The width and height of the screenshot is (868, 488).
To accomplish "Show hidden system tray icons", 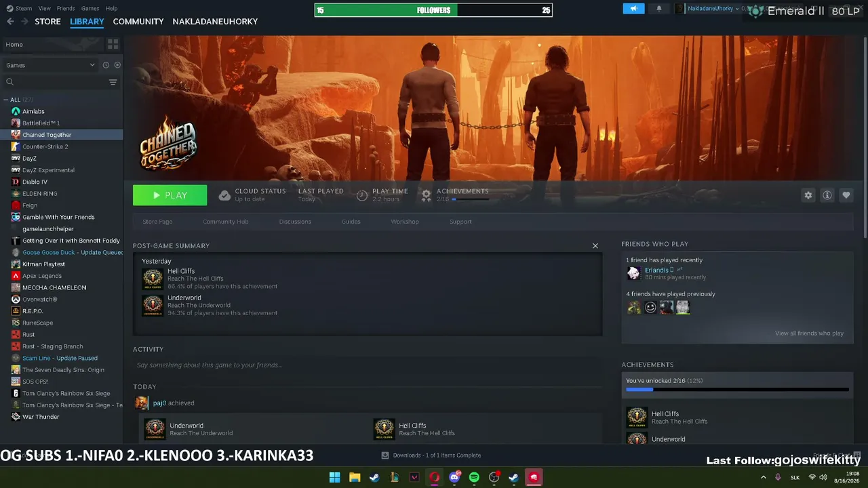I will pyautogui.click(x=764, y=477).
